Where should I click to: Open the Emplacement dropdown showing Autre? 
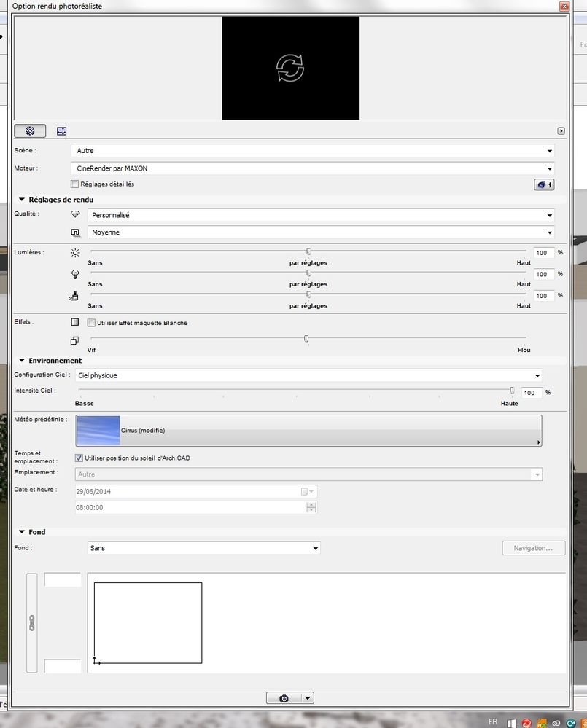tap(308, 474)
